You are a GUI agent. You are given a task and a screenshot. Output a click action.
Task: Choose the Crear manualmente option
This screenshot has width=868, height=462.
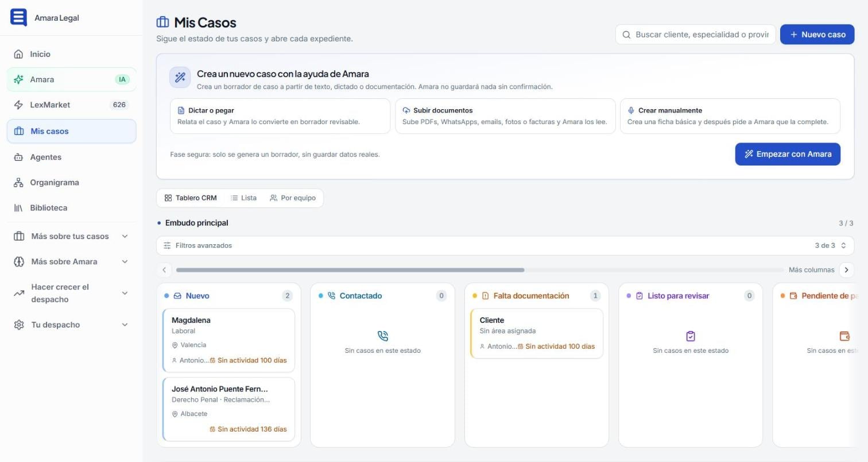click(730, 116)
